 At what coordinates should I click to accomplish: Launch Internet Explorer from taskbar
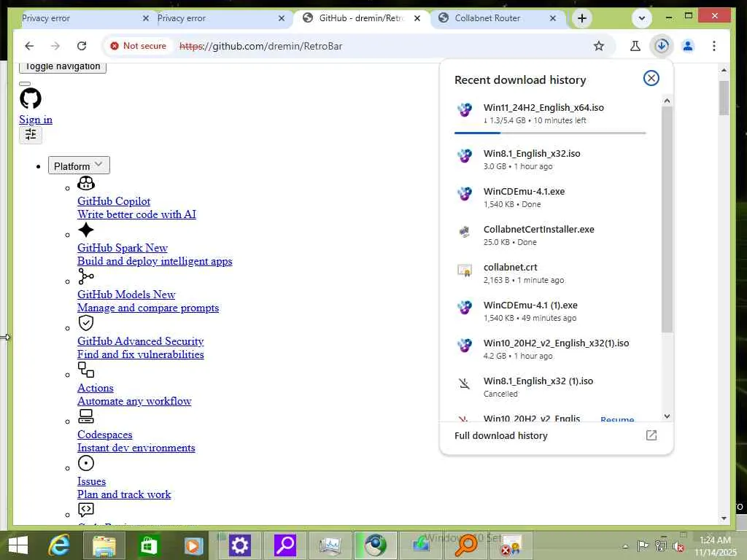coord(59,545)
